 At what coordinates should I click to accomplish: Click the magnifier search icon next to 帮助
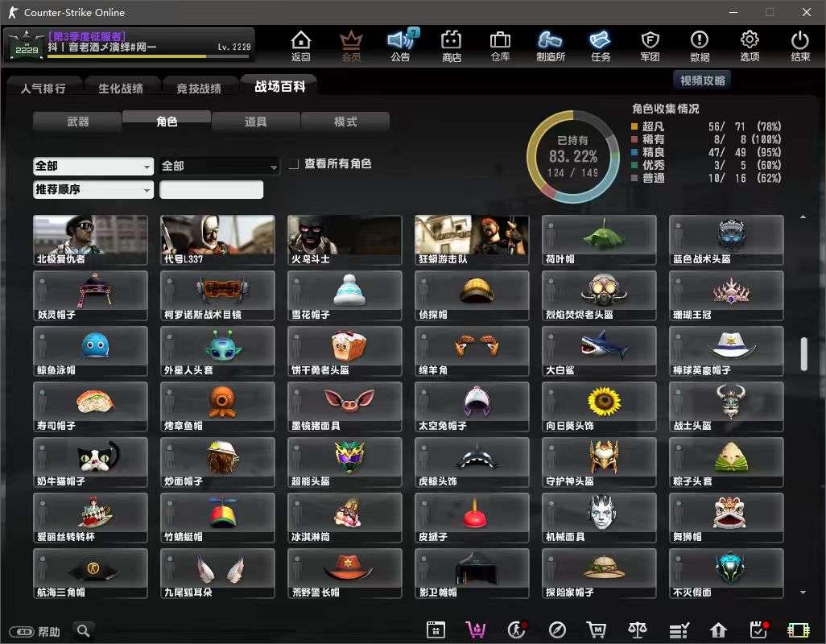tap(83, 630)
